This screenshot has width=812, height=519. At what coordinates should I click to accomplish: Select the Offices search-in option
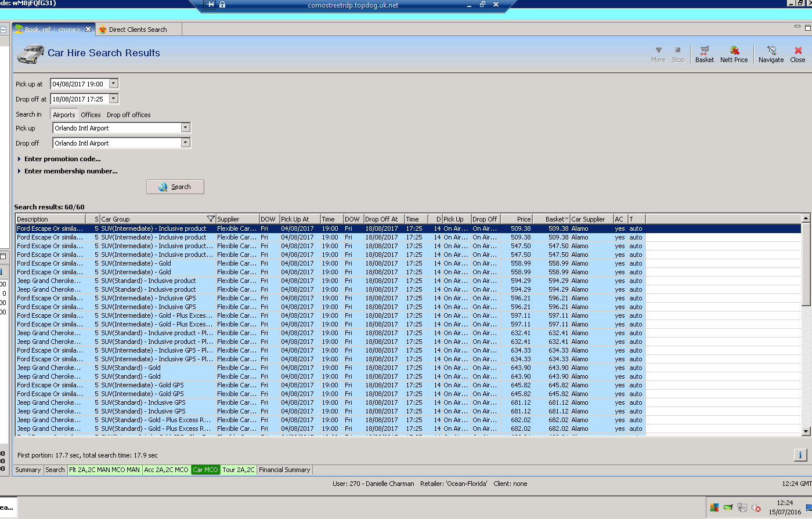(91, 115)
